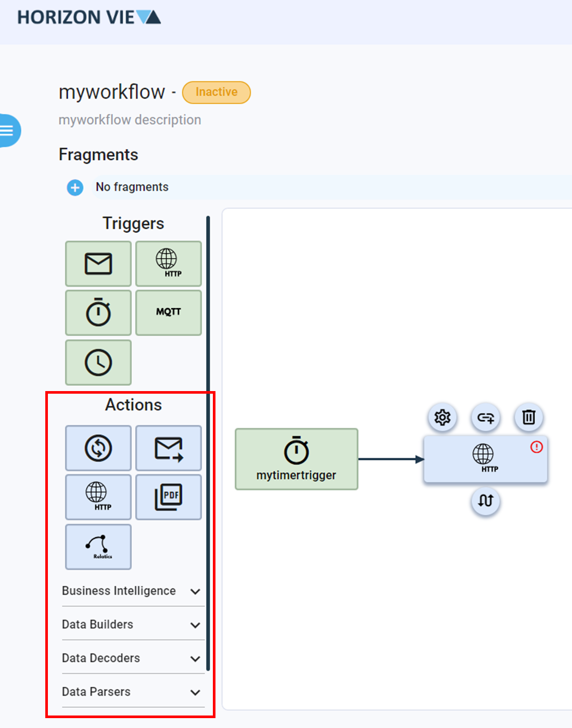The height and width of the screenshot is (728, 572).
Task: Click the error indicator on the HTTP node
Action: click(537, 447)
